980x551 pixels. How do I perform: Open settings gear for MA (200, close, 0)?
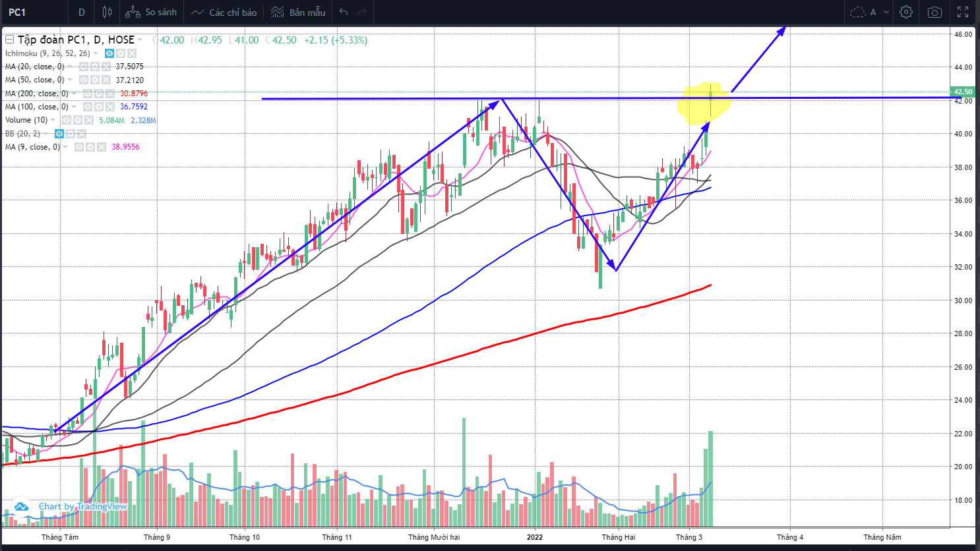click(x=100, y=94)
